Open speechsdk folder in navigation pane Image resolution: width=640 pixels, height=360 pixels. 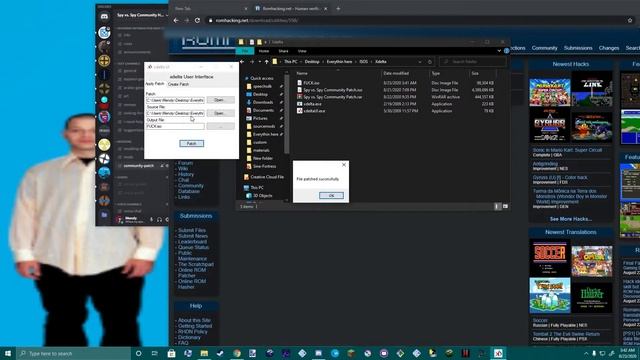[262, 86]
